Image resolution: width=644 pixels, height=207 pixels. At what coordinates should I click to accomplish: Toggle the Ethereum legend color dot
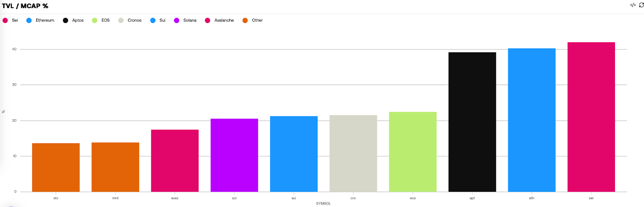point(29,21)
